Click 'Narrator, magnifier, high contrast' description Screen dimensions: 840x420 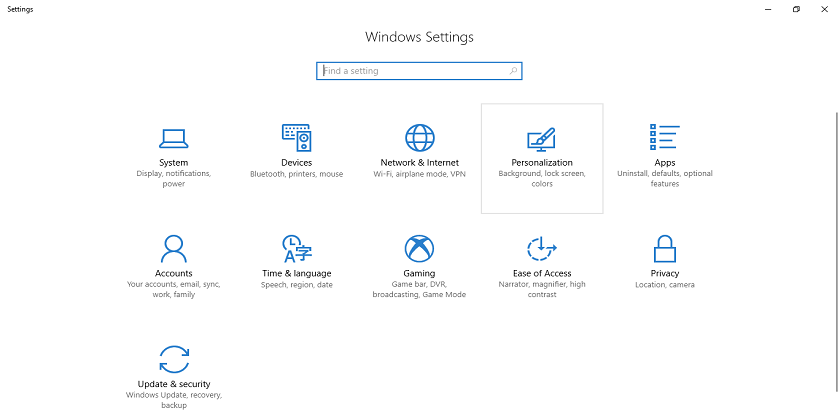(x=542, y=289)
